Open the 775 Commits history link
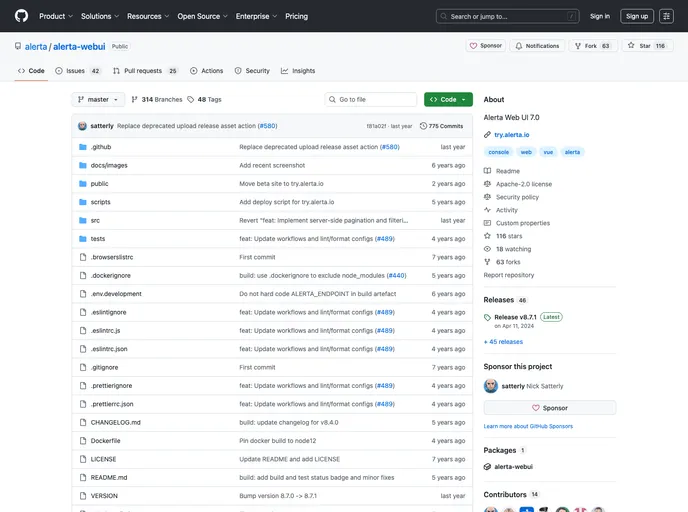688x512 pixels. pos(441,126)
